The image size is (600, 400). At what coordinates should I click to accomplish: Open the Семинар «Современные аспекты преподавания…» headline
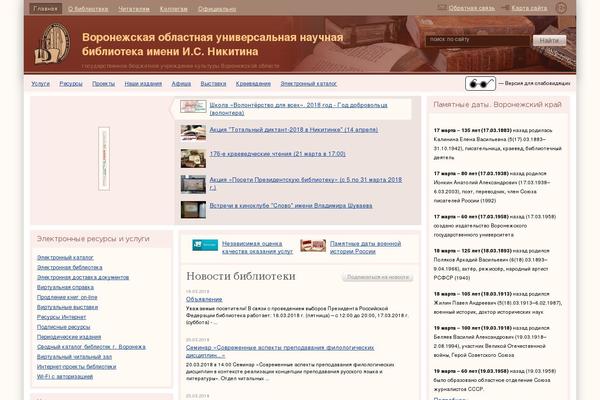tap(280, 351)
